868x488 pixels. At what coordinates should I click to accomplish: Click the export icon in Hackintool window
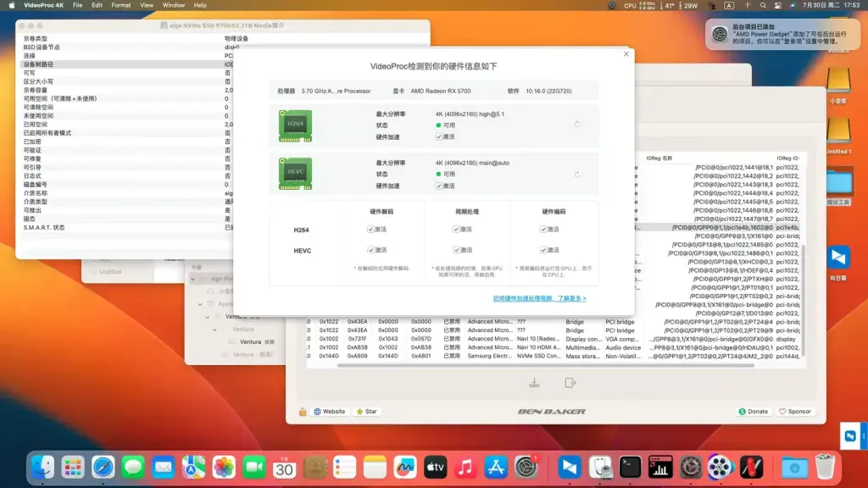click(x=570, y=383)
